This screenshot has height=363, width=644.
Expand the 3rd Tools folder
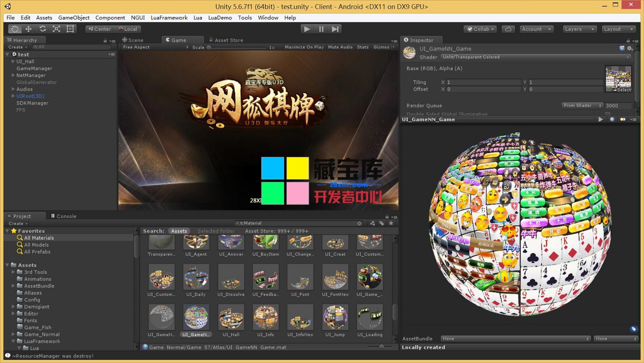(x=13, y=272)
